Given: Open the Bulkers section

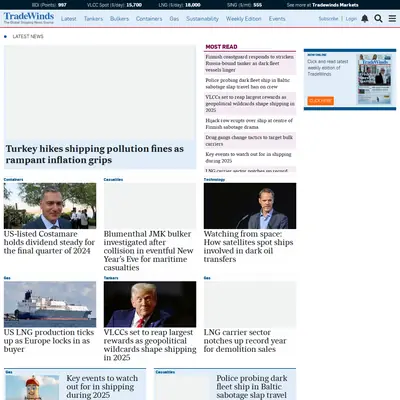Looking at the screenshot, I should [119, 19].
